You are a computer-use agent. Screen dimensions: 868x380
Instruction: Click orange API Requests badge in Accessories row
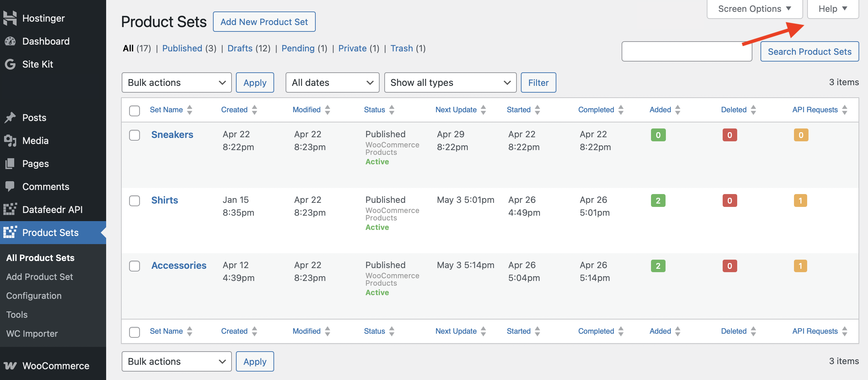800,266
